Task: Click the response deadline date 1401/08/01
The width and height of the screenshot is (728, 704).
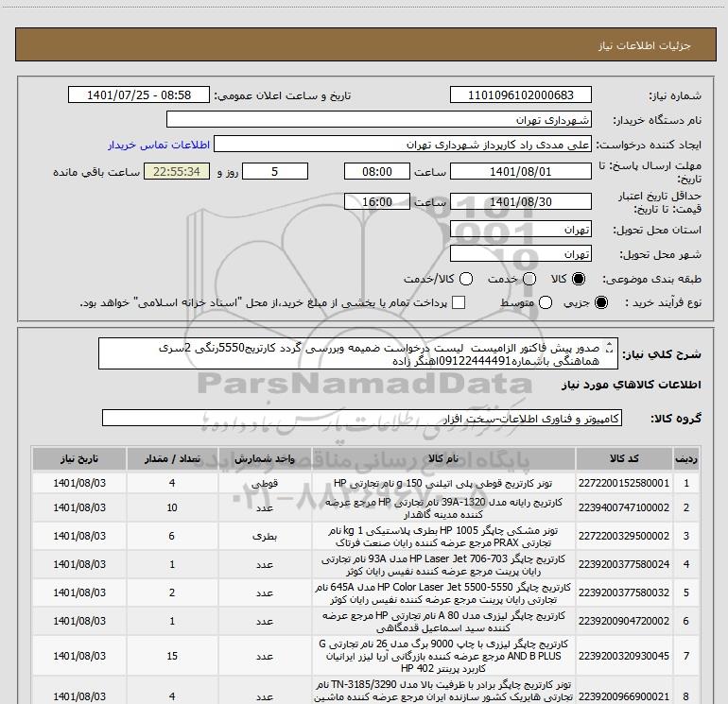Action: pyautogui.click(x=520, y=171)
